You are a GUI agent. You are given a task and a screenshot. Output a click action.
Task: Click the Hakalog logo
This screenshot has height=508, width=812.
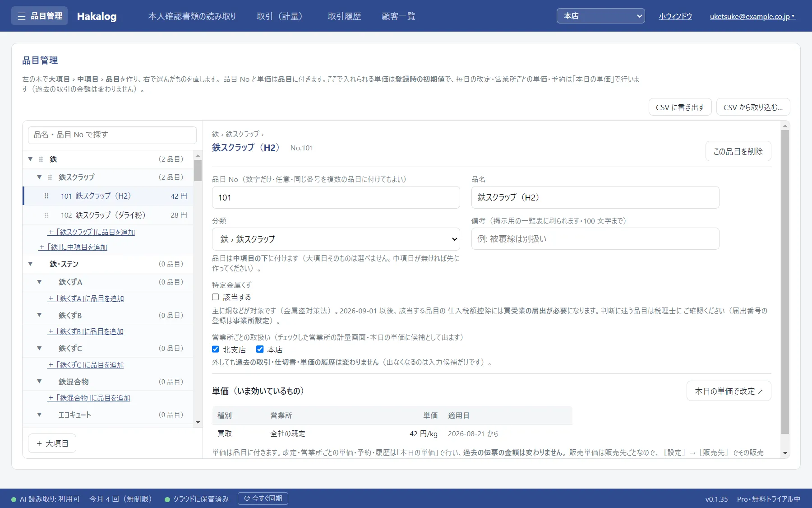(x=97, y=16)
